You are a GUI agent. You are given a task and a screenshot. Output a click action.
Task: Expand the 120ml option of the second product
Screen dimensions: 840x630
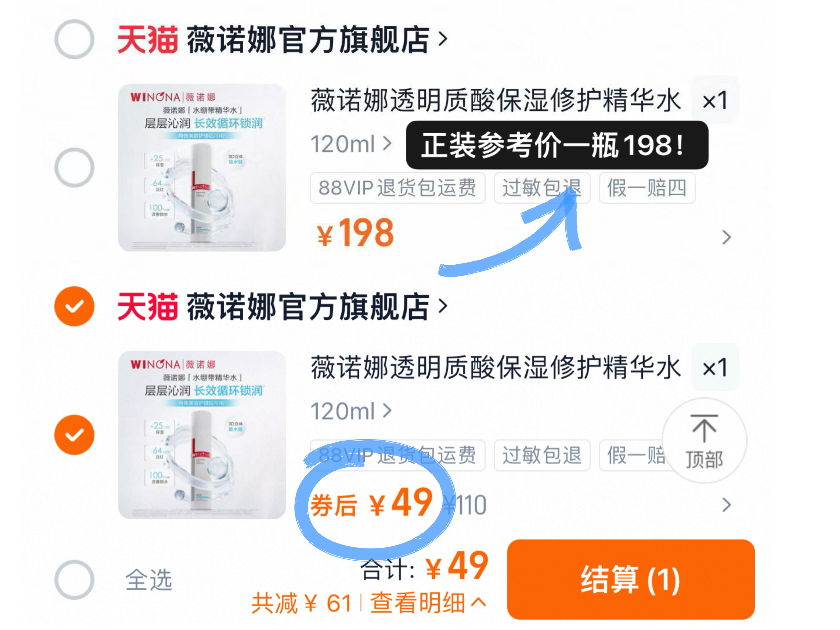351,411
